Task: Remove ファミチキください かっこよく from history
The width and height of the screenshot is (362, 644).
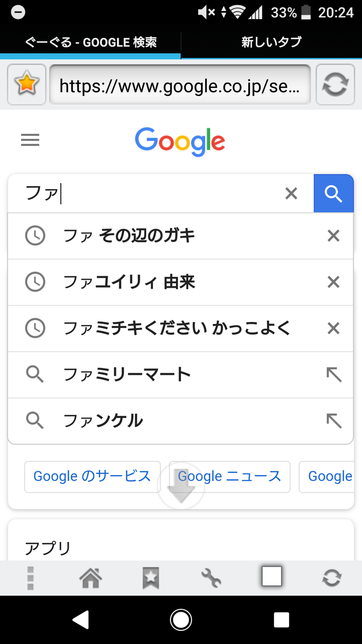Action: pyautogui.click(x=333, y=328)
